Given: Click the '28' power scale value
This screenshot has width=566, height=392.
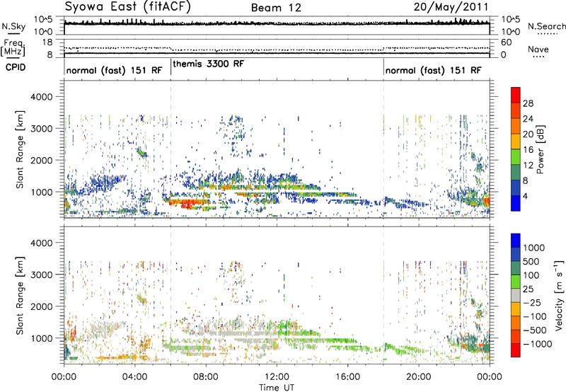Looking at the screenshot, I should click(x=528, y=103).
